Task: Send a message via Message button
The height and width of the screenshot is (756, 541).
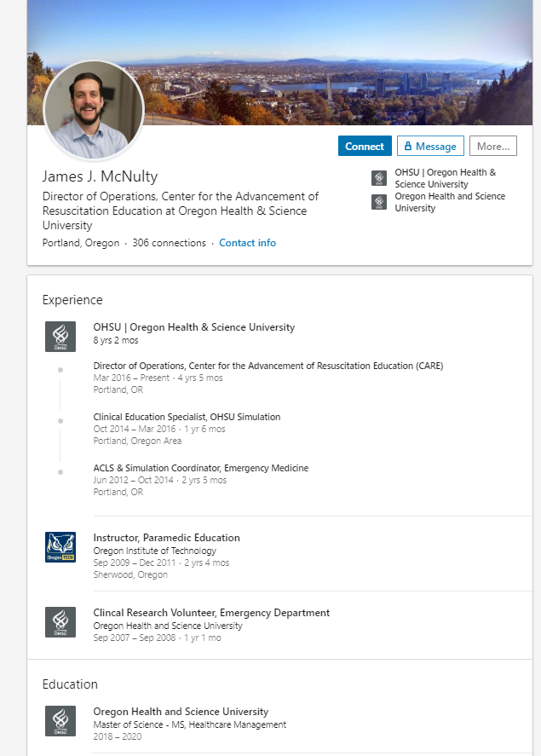Action: pos(430,146)
